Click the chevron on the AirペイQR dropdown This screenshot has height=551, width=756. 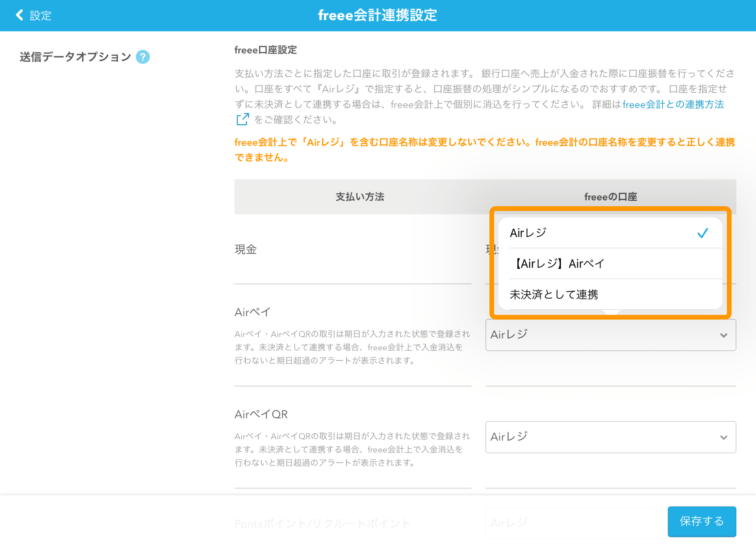tap(723, 437)
